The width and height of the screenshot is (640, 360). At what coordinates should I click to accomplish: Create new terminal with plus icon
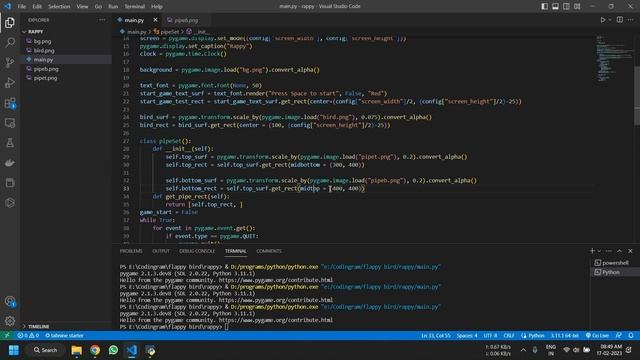592,251
